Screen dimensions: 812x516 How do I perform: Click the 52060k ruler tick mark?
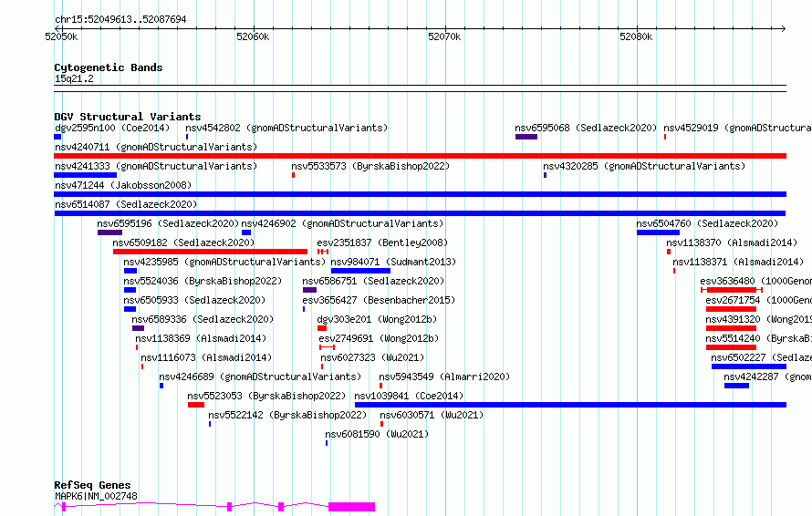point(254,29)
